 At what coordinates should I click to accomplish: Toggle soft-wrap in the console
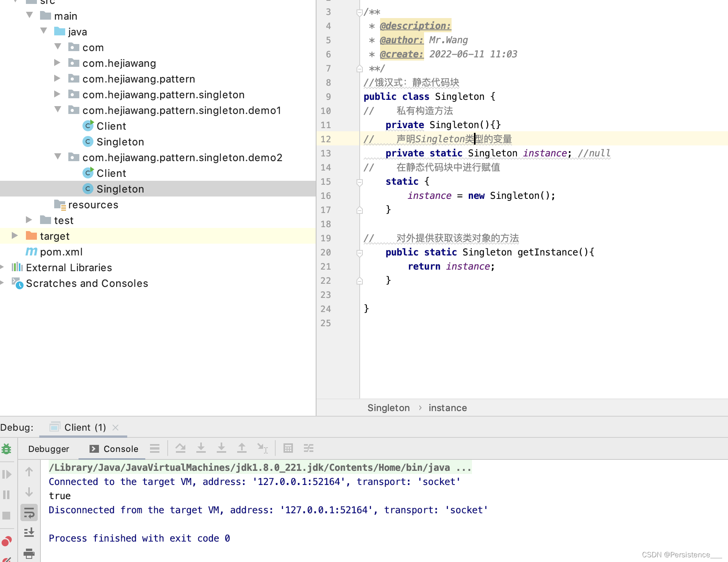pyautogui.click(x=29, y=513)
